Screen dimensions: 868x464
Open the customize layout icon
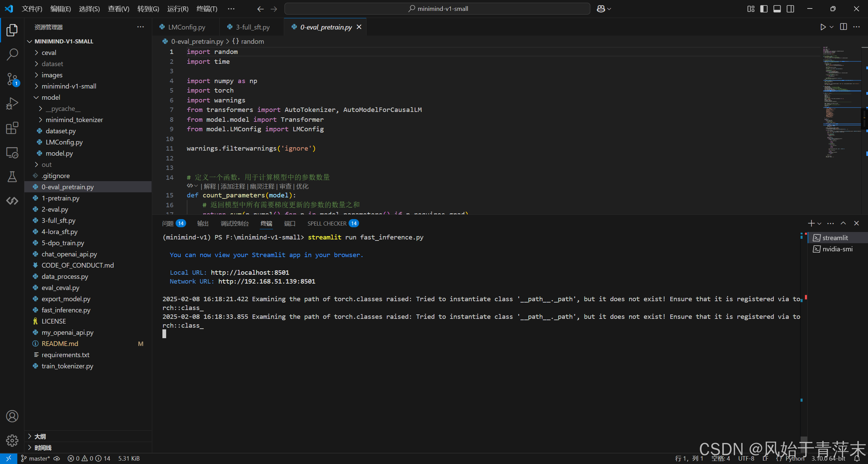click(751, 9)
